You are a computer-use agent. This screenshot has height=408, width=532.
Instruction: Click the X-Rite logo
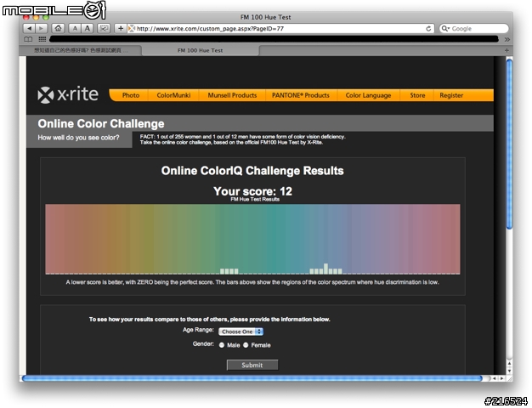[x=68, y=94]
